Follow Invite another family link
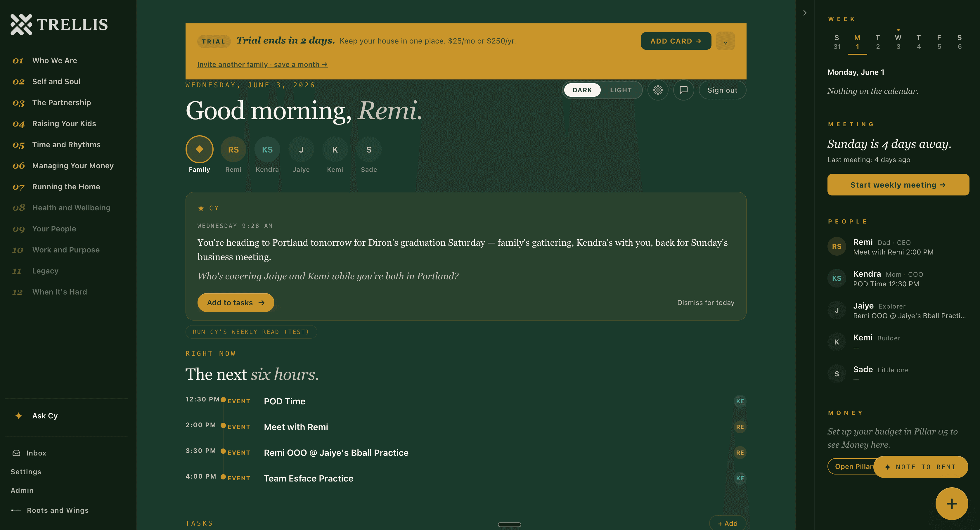 tap(262, 65)
